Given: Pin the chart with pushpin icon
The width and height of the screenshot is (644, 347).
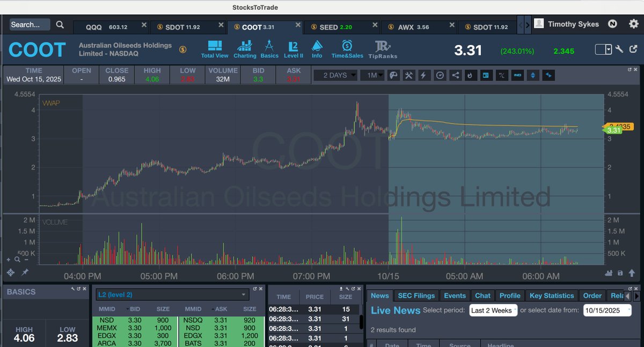Looking at the screenshot, I should [25, 272].
